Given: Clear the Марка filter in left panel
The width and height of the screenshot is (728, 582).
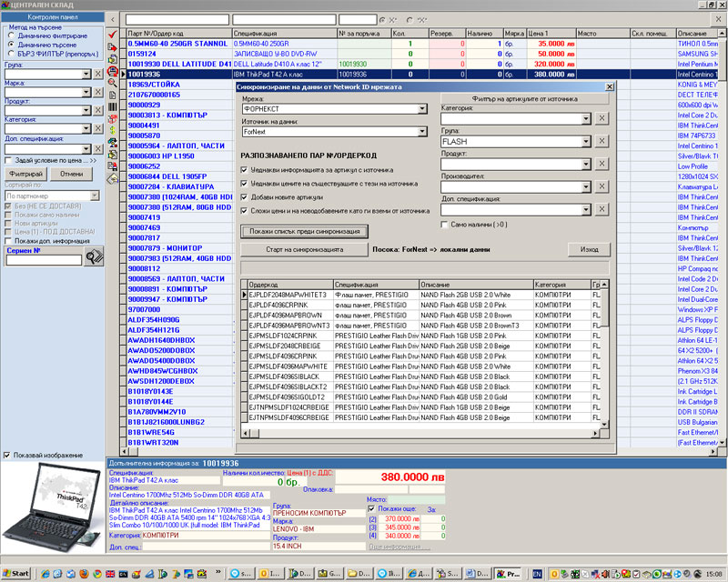Looking at the screenshot, I should (98, 92).
